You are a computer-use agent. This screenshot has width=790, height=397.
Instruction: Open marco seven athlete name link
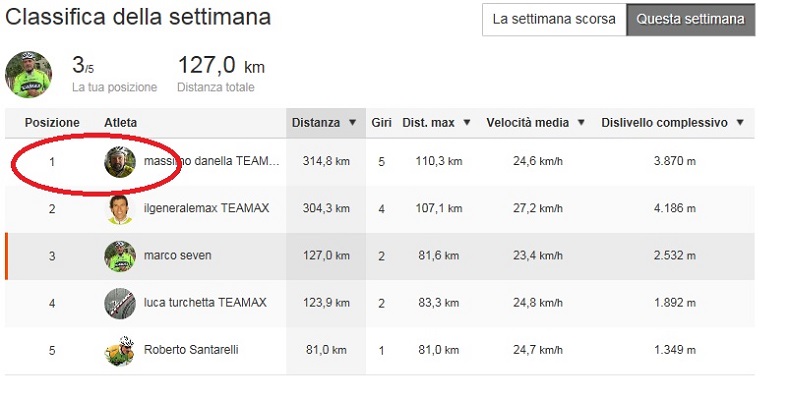point(177,255)
